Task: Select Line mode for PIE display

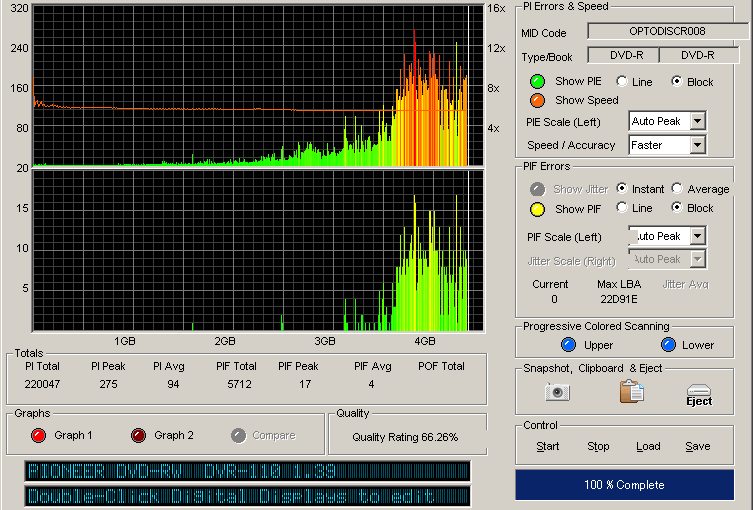Action: (622, 81)
